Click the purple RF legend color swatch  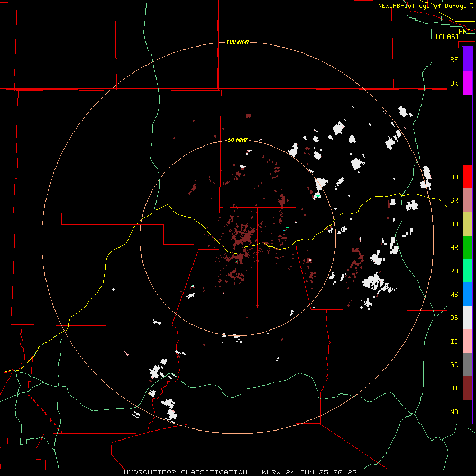467,59
